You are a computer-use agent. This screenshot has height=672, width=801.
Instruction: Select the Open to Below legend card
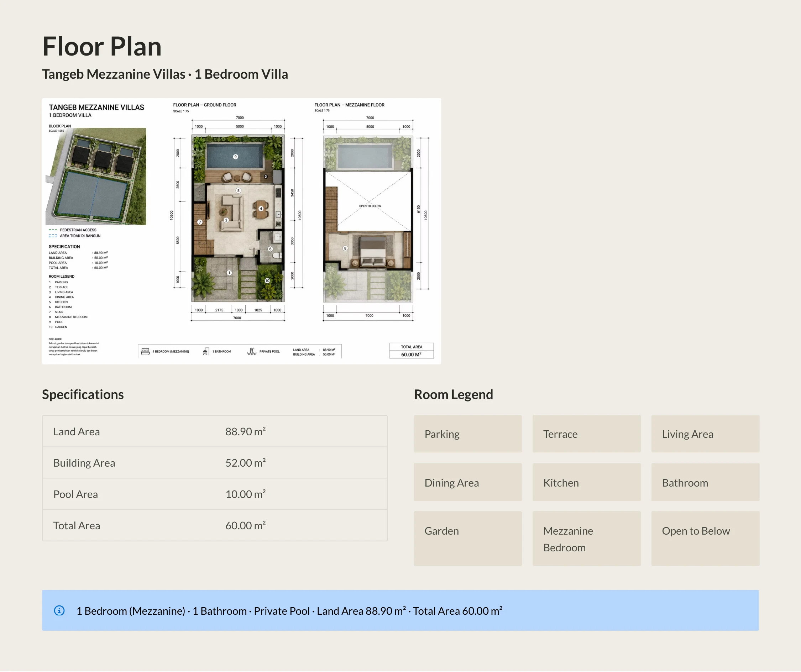point(705,539)
